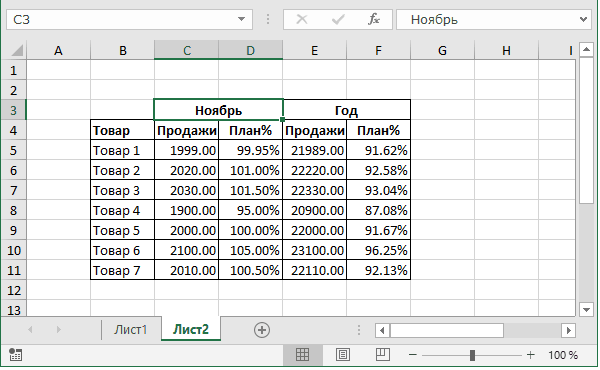Click the vertical scrollbar down arrow
The width and height of the screenshot is (600, 370).
click(x=586, y=310)
